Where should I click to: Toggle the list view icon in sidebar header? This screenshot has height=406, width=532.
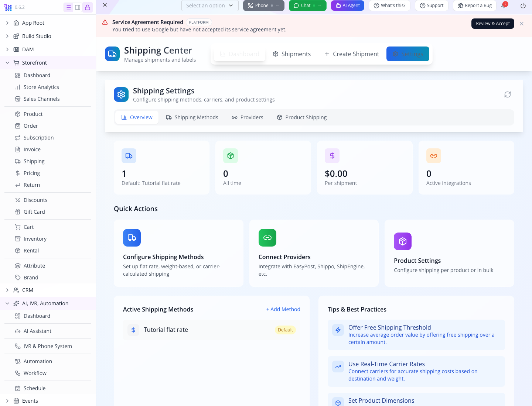(68, 7)
